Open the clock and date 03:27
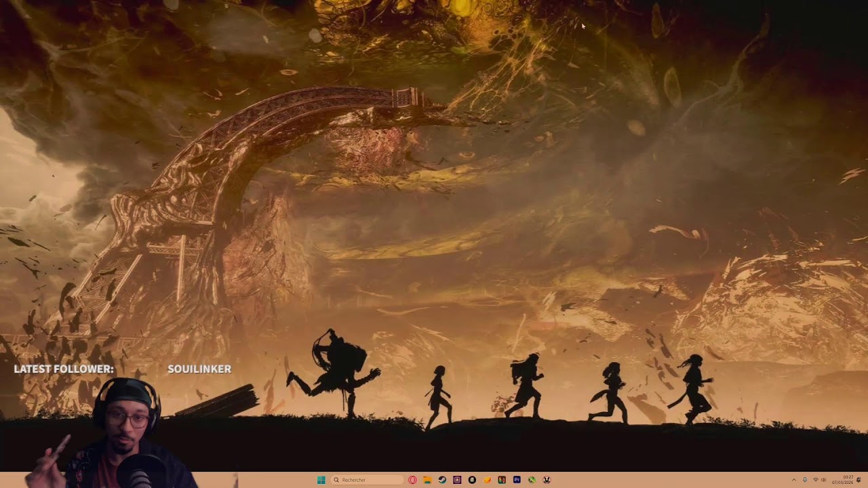This screenshot has height=488, width=868. coord(843,480)
